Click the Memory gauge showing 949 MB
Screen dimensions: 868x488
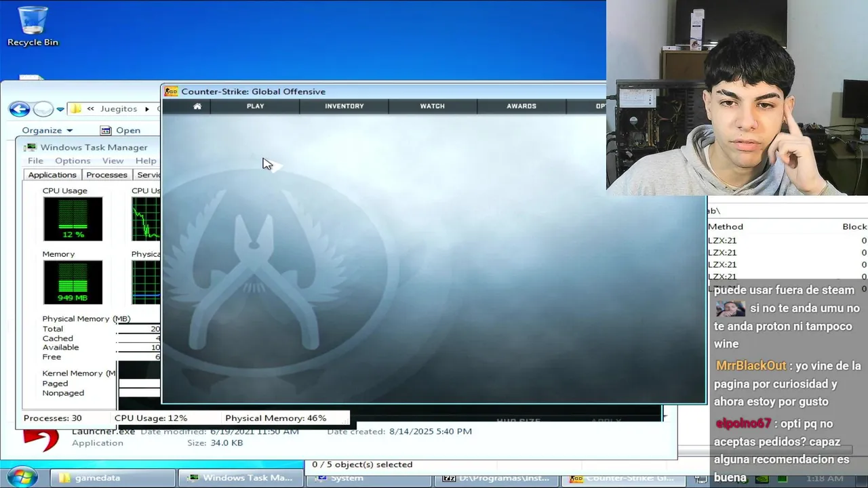click(x=73, y=282)
